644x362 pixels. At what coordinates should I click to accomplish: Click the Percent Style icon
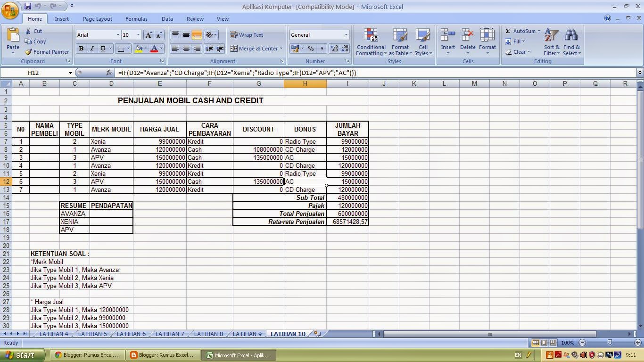(311, 49)
